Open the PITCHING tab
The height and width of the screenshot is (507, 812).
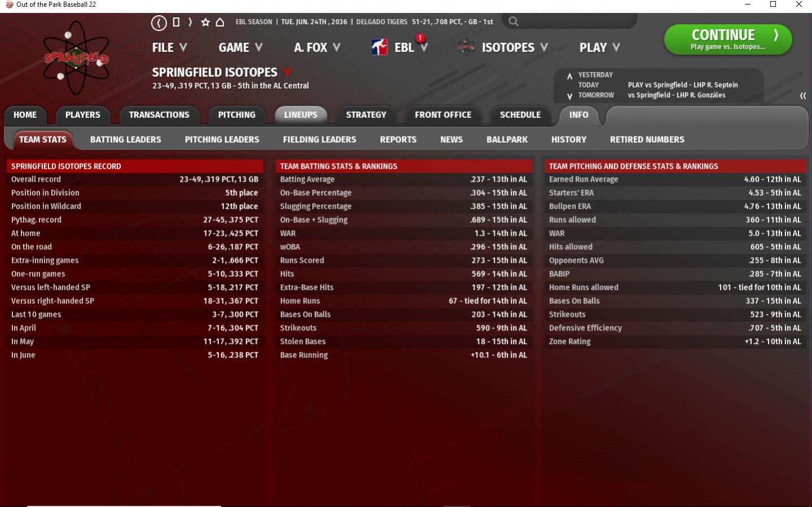pos(236,115)
